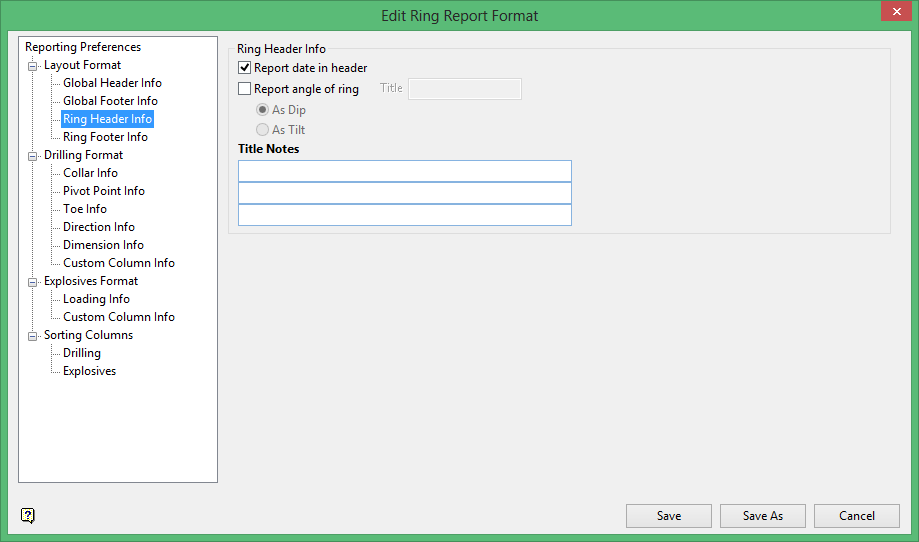919x542 pixels.
Task: Close the Edit Ring Report Format dialog
Action: point(896,11)
